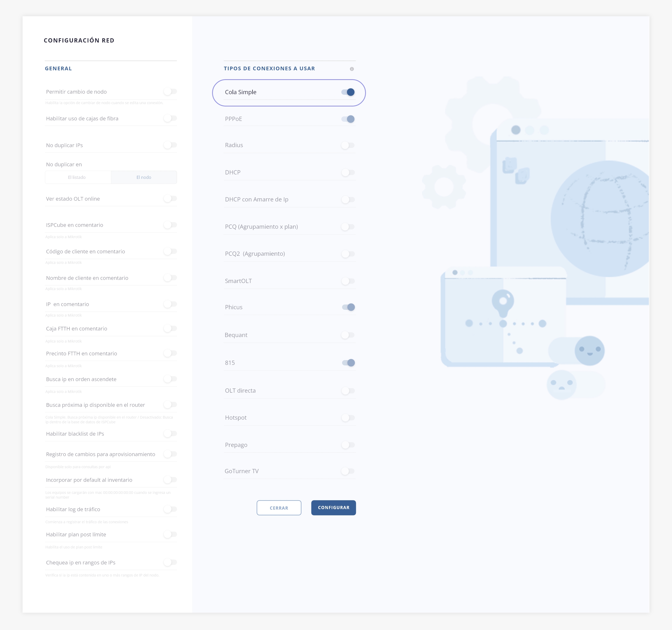Disable the Cola Simple toggle
Viewport: 672px width, 630px height.
[348, 92]
